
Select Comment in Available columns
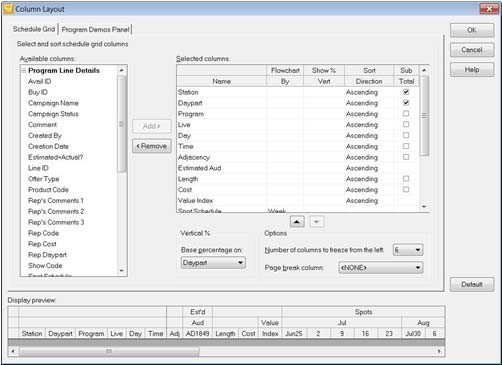[42, 125]
